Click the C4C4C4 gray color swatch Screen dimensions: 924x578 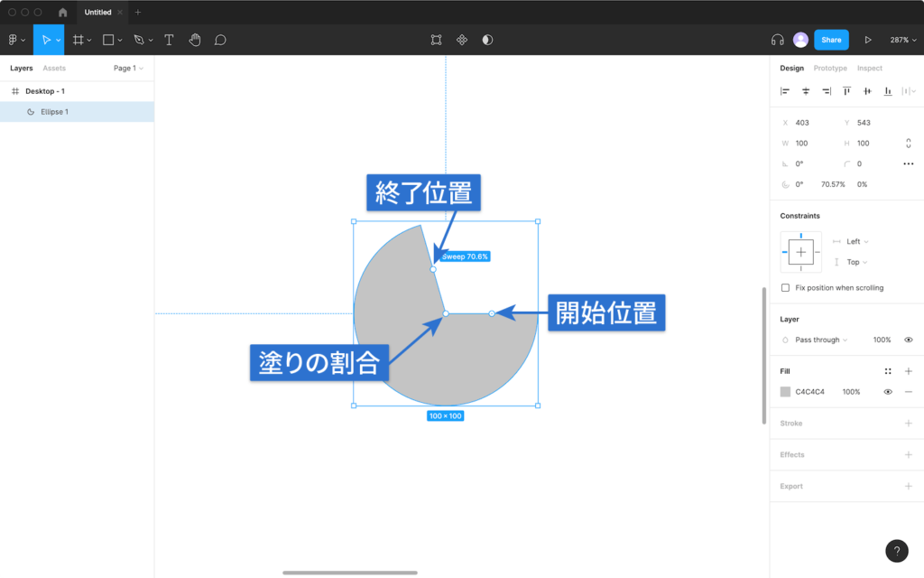click(785, 391)
